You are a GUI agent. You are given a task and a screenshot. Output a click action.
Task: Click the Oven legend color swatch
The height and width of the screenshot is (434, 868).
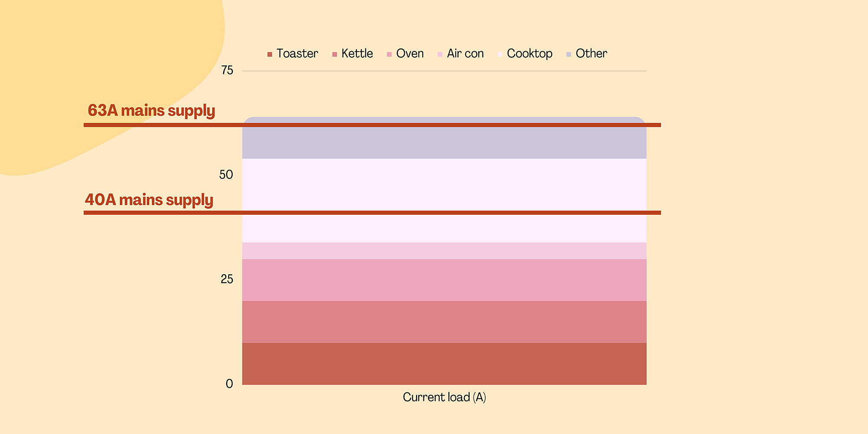389,54
